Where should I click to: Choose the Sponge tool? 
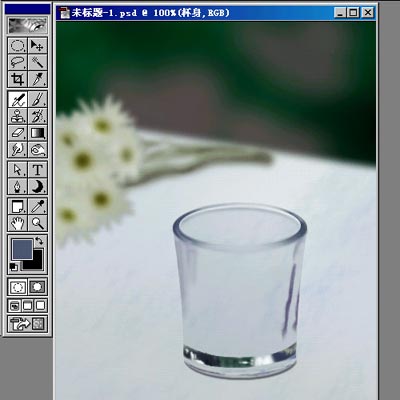(x=37, y=149)
